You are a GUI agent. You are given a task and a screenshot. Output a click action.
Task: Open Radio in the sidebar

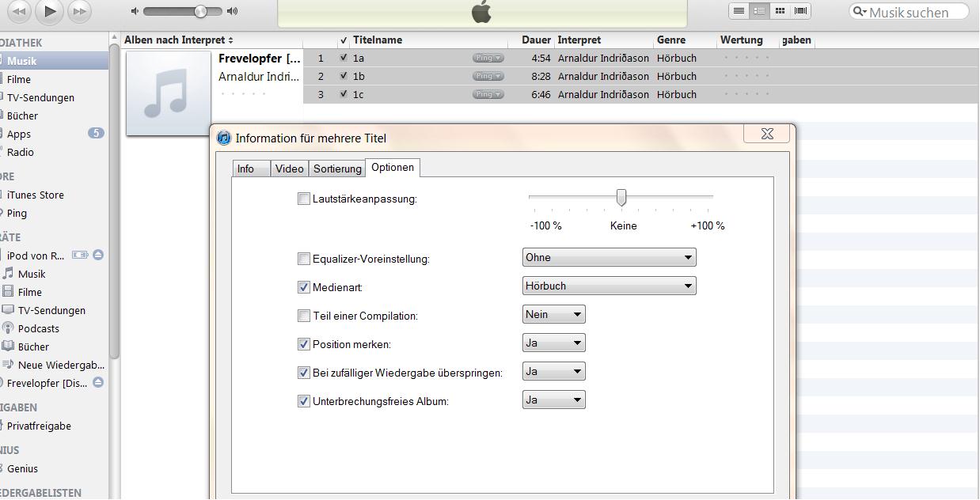21,152
